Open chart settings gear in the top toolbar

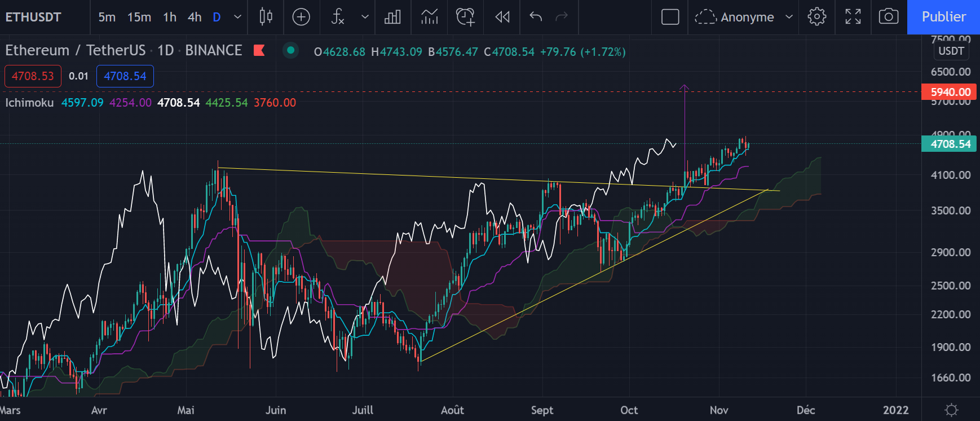[x=816, y=17]
